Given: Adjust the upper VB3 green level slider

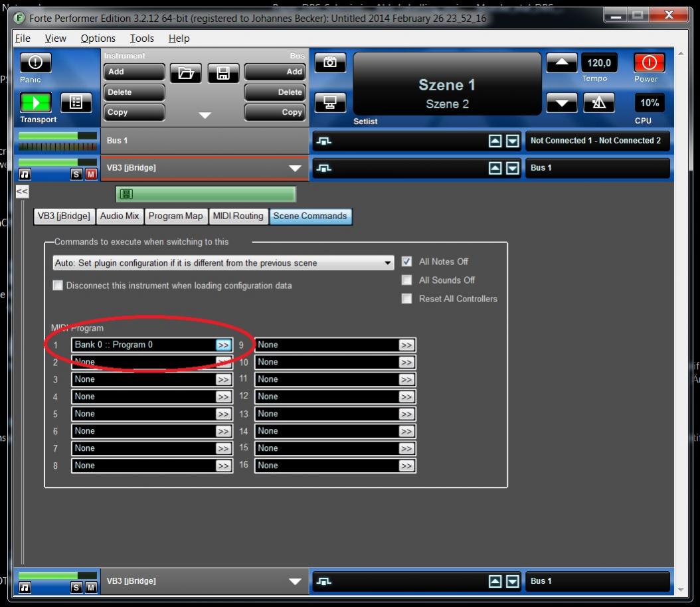Looking at the screenshot, I should tap(58, 163).
